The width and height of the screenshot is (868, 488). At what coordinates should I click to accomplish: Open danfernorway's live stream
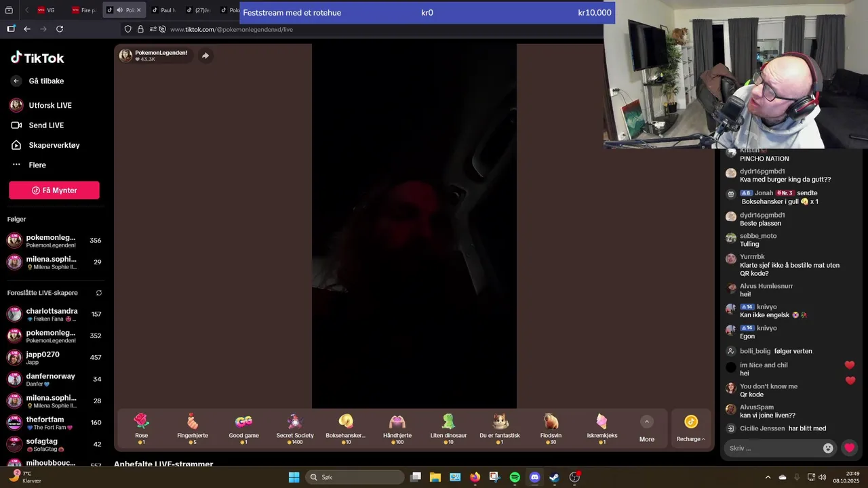click(54, 379)
